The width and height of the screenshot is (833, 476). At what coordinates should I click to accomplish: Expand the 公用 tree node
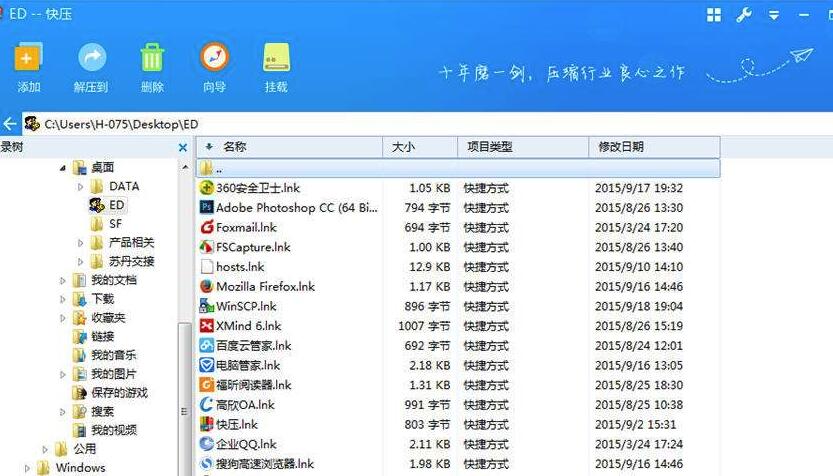(45, 449)
